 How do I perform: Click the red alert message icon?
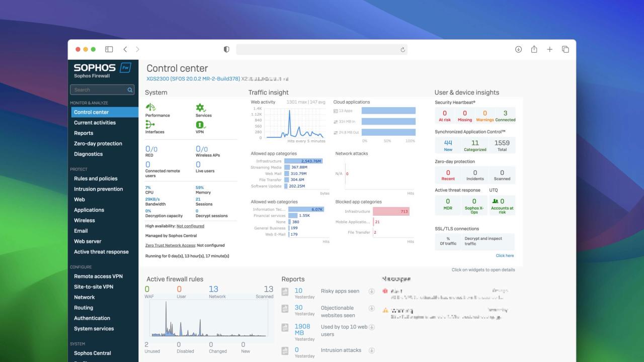(385, 291)
